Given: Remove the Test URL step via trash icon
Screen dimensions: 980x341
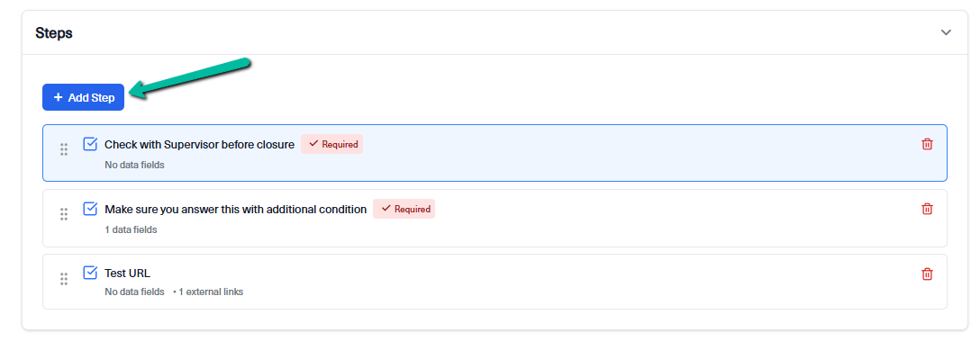Looking at the screenshot, I should pos(928,274).
